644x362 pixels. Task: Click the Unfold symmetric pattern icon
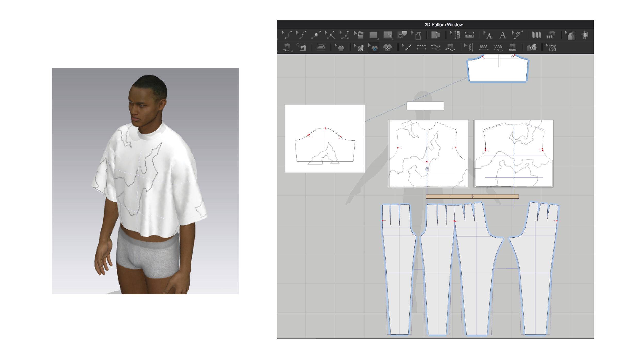click(436, 35)
